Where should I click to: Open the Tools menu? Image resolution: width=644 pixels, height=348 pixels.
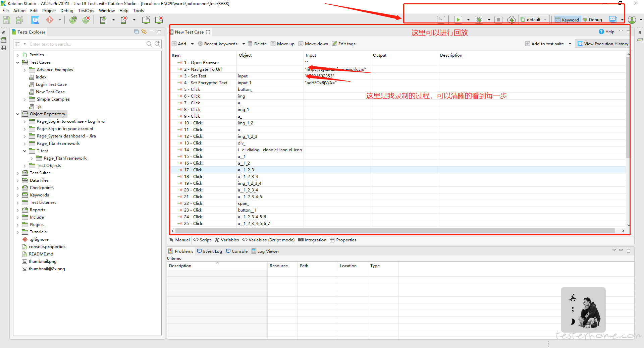coord(139,10)
